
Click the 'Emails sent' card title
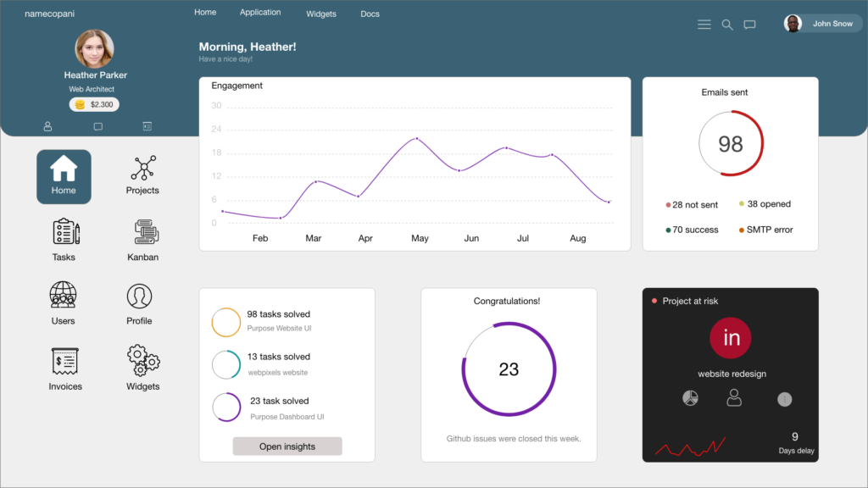(725, 92)
